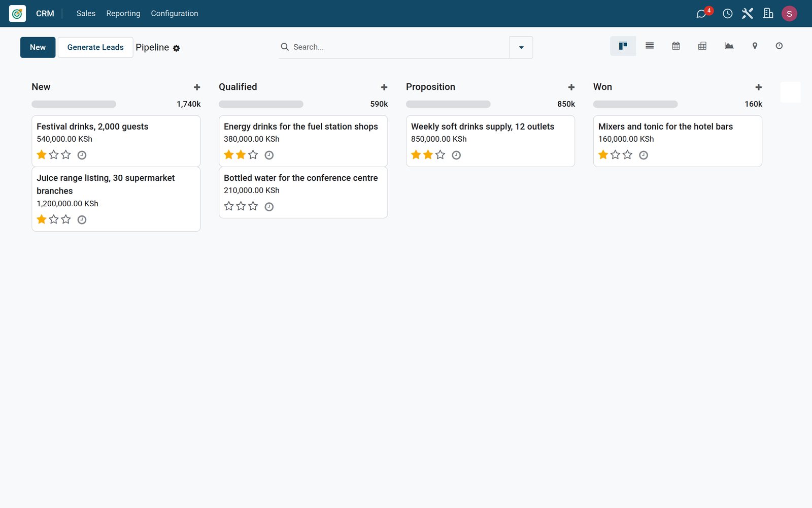Click the 850k Proposition total
The width and height of the screenshot is (812, 508).
(x=566, y=104)
